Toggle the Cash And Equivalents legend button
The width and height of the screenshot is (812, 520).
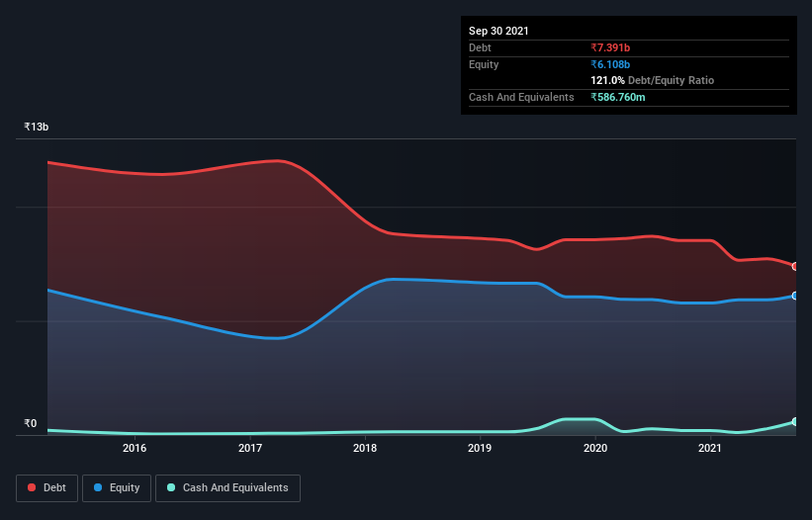point(227,488)
